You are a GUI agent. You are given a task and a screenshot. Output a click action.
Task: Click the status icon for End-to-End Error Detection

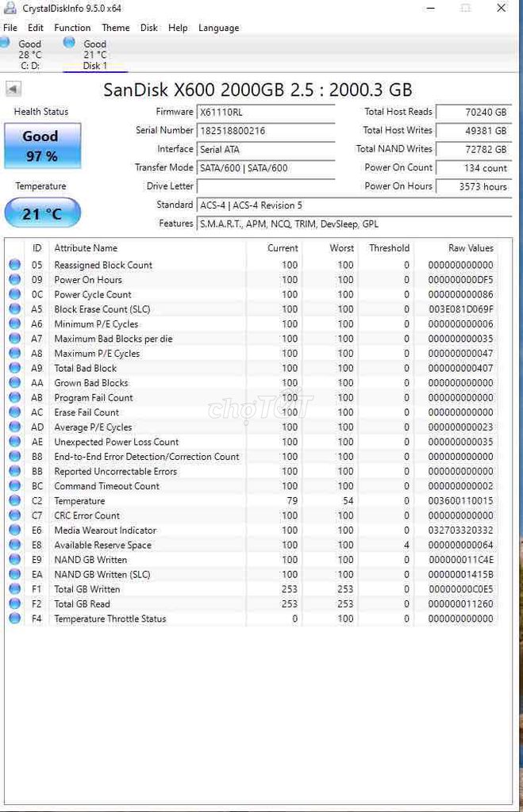tap(14, 456)
